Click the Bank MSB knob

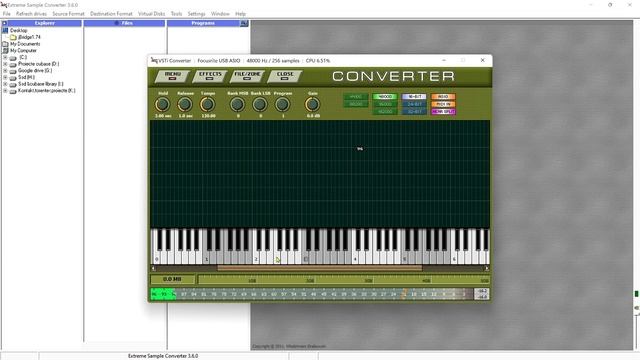pos(238,104)
